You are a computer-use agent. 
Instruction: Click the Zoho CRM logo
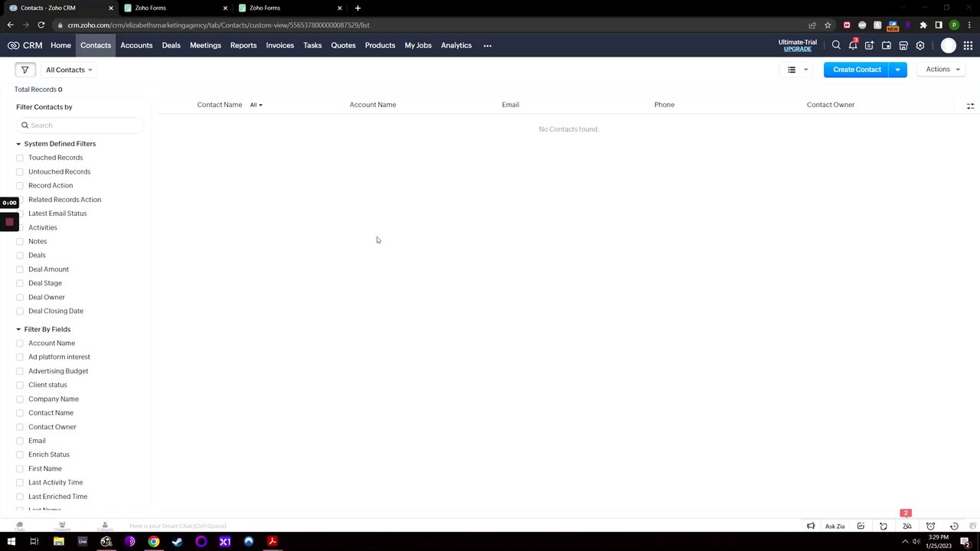click(24, 45)
